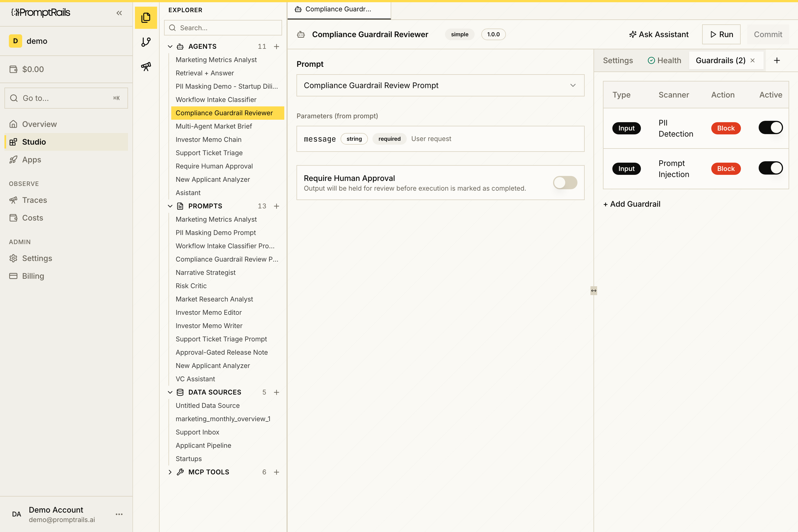Viewport: 798px width, 532px height.
Task: Open Apps in sidebar
Action: 66,160
